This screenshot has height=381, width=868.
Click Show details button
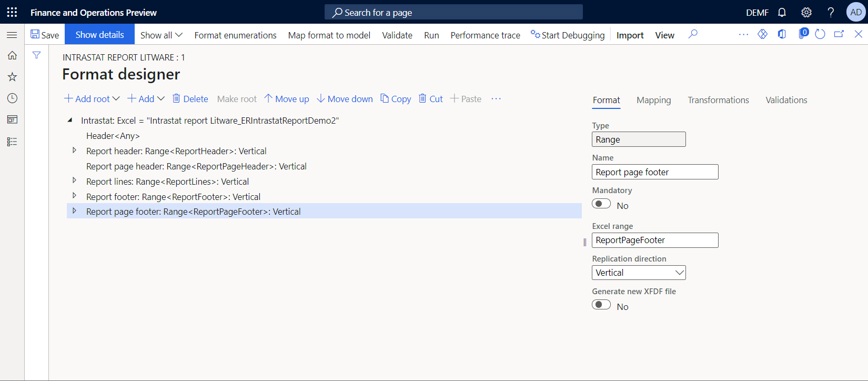click(x=99, y=35)
